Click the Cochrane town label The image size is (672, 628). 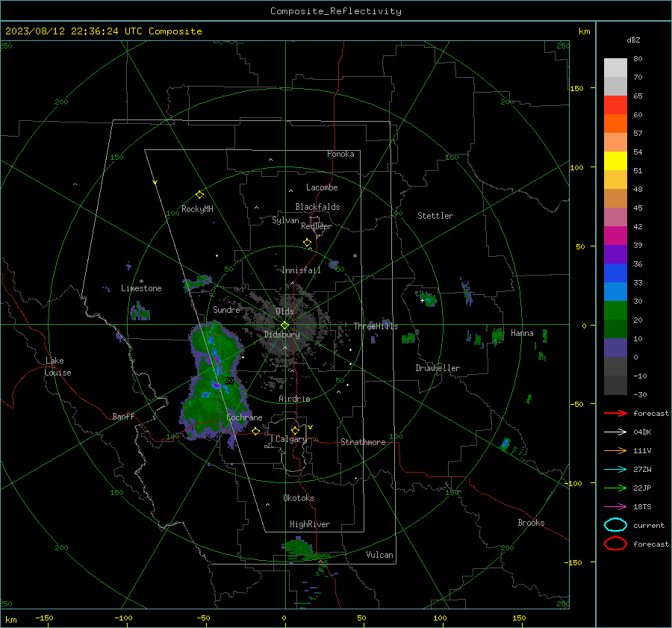244,417
